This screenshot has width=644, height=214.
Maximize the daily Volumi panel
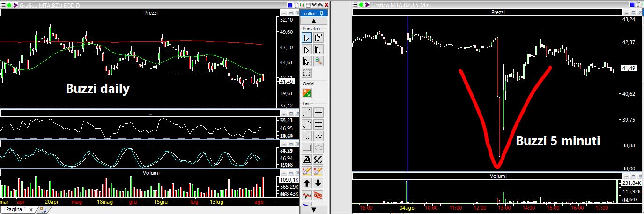tap(291, 173)
